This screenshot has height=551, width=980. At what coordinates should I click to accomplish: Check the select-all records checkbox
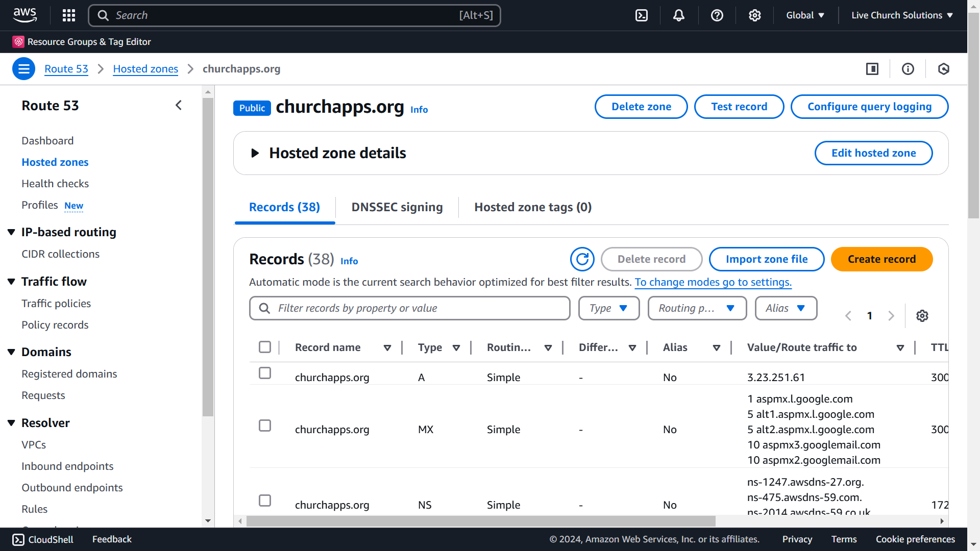pyautogui.click(x=265, y=347)
